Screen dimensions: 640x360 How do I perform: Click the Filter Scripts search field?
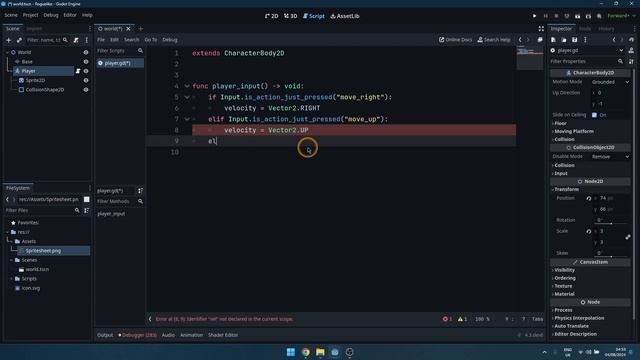pos(120,51)
